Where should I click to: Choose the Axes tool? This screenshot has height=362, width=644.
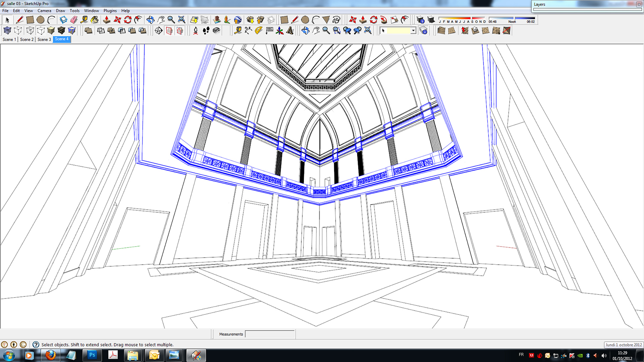pyautogui.click(x=279, y=30)
